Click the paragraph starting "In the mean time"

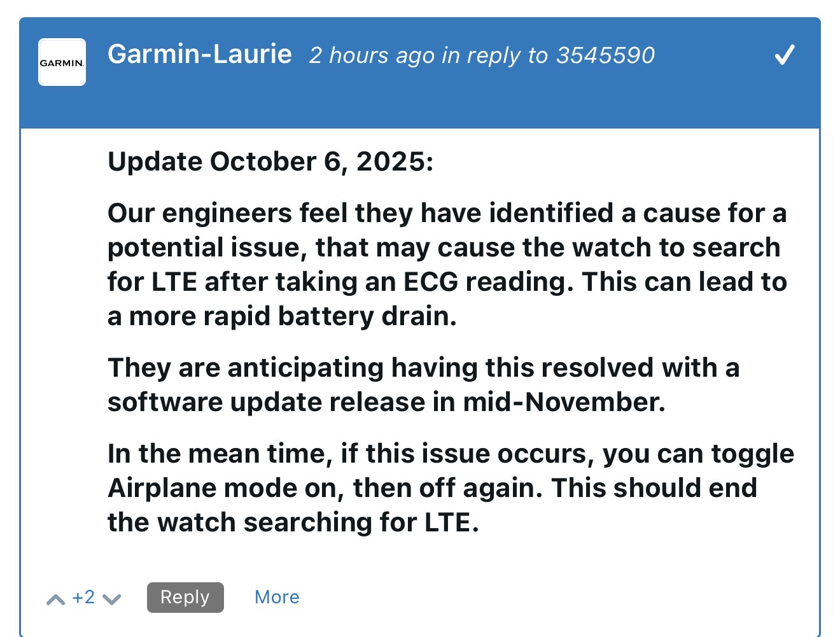click(x=451, y=488)
